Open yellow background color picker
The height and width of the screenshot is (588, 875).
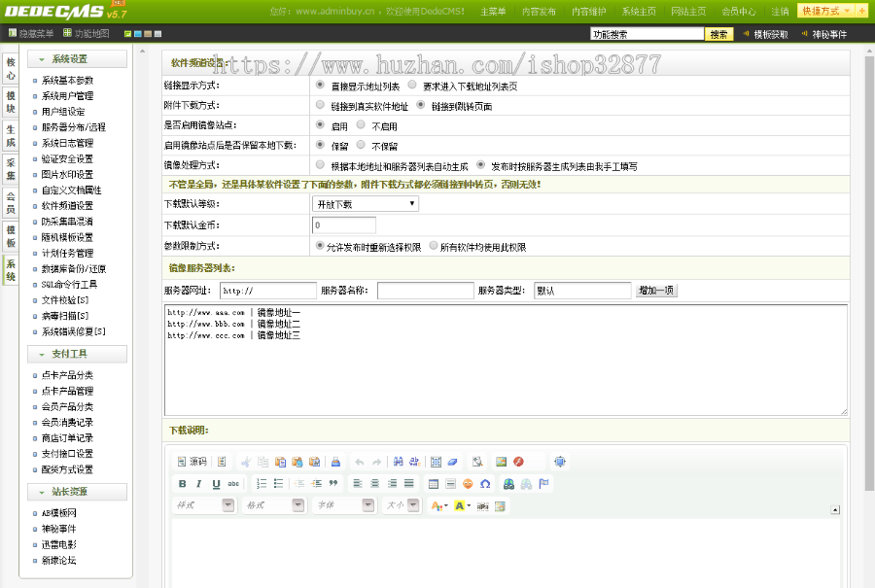coord(463,506)
